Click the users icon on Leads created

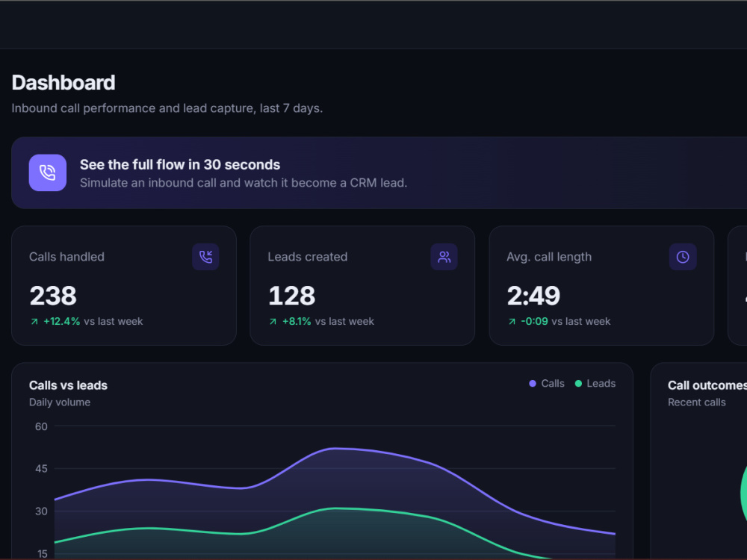(444, 257)
